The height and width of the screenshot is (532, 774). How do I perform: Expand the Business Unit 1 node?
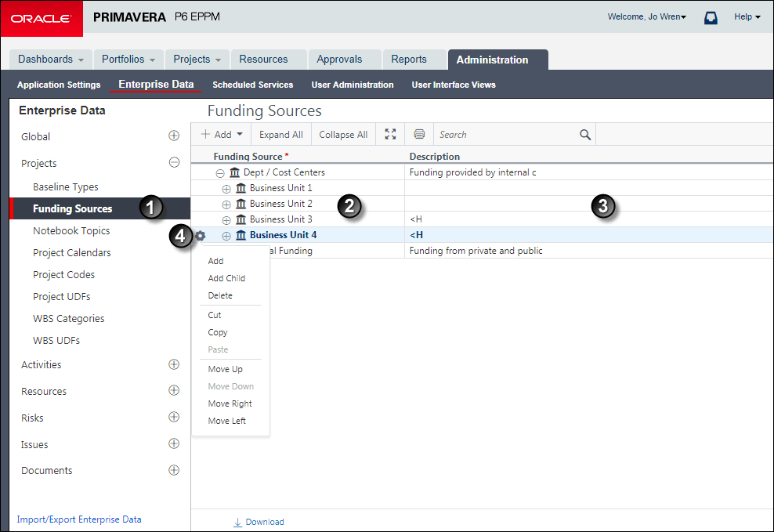click(226, 189)
